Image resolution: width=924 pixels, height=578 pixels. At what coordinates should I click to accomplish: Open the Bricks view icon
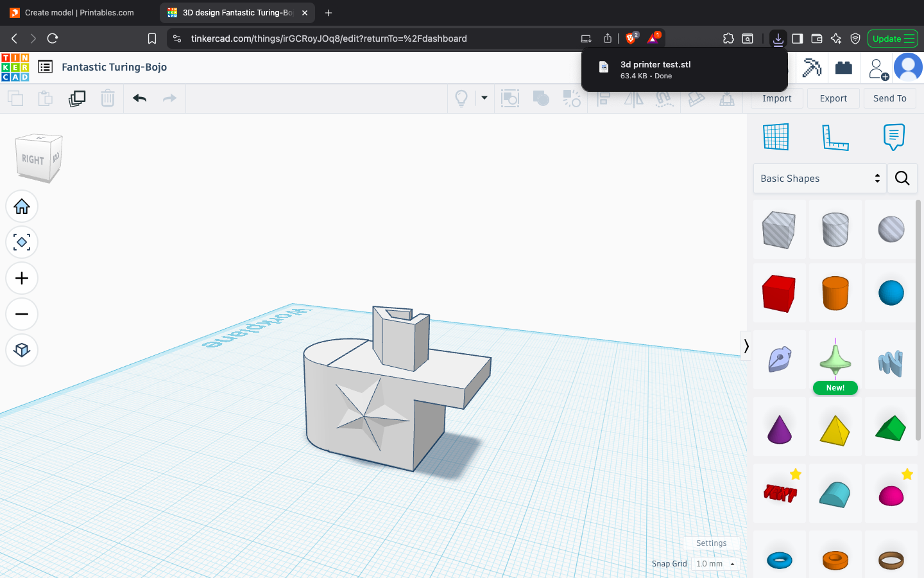pyautogui.click(x=844, y=67)
